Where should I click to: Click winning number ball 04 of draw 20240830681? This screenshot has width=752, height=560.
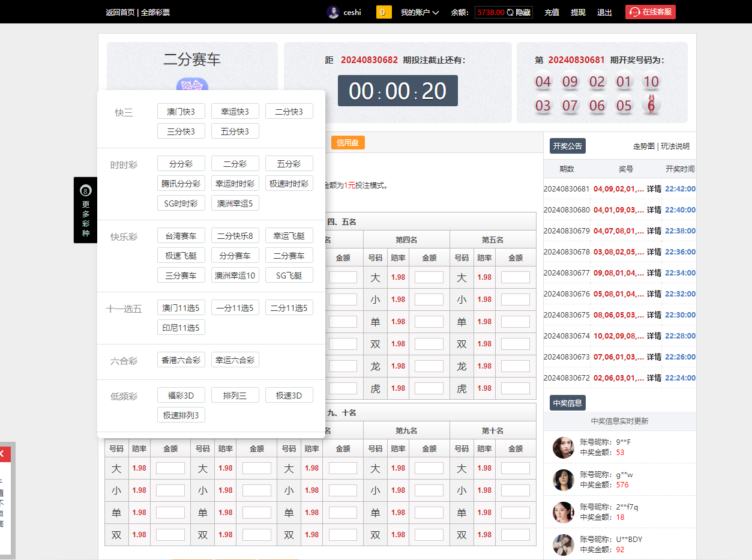pyautogui.click(x=543, y=81)
